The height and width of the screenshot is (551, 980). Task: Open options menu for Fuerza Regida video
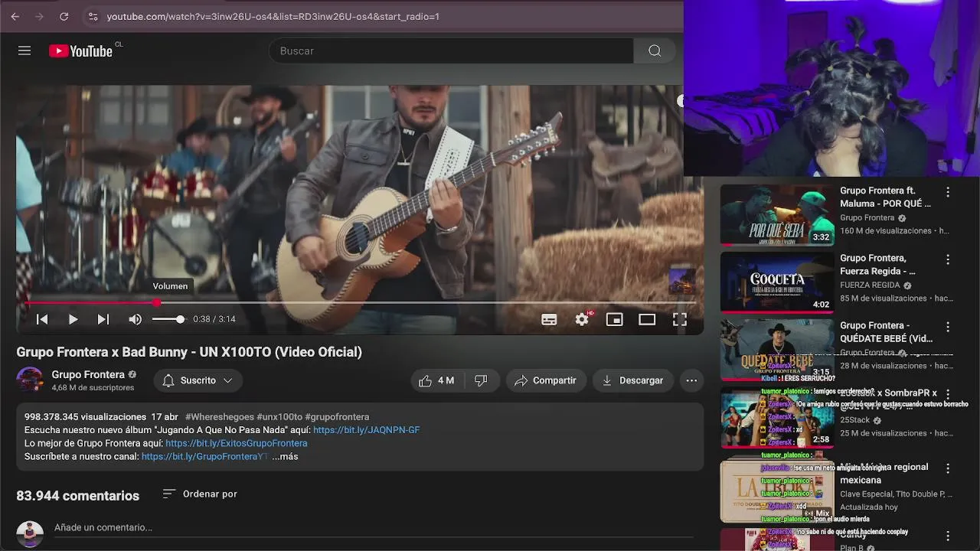pyautogui.click(x=948, y=259)
